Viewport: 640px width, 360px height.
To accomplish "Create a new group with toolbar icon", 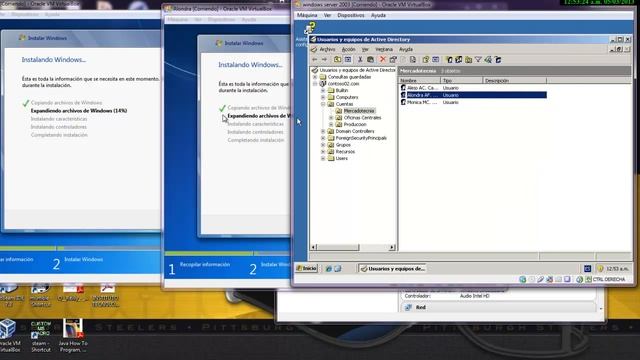I will pyautogui.click(x=458, y=60).
